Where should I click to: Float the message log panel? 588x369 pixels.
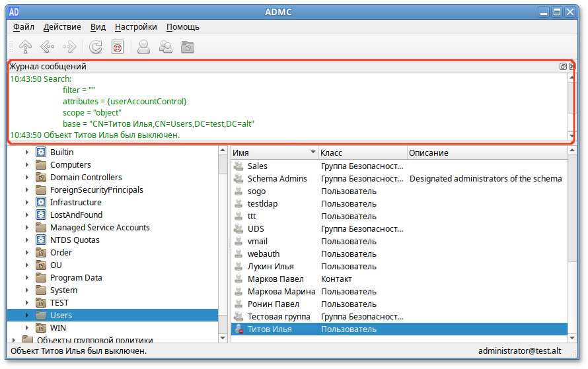[563, 67]
